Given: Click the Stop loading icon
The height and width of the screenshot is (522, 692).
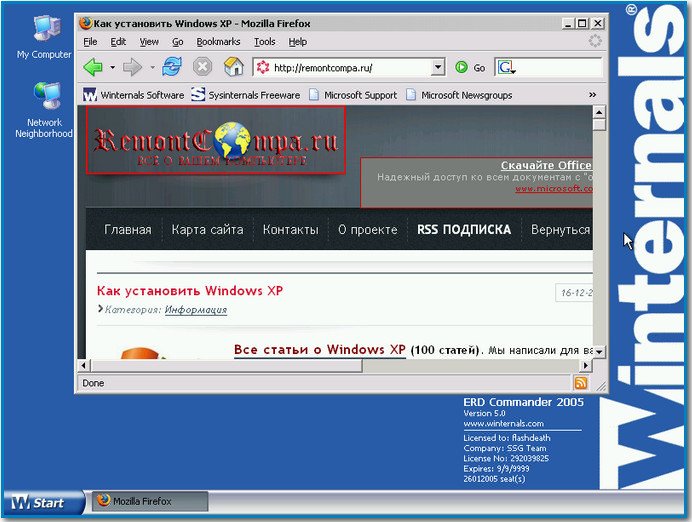Looking at the screenshot, I should pyautogui.click(x=202, y=67).
